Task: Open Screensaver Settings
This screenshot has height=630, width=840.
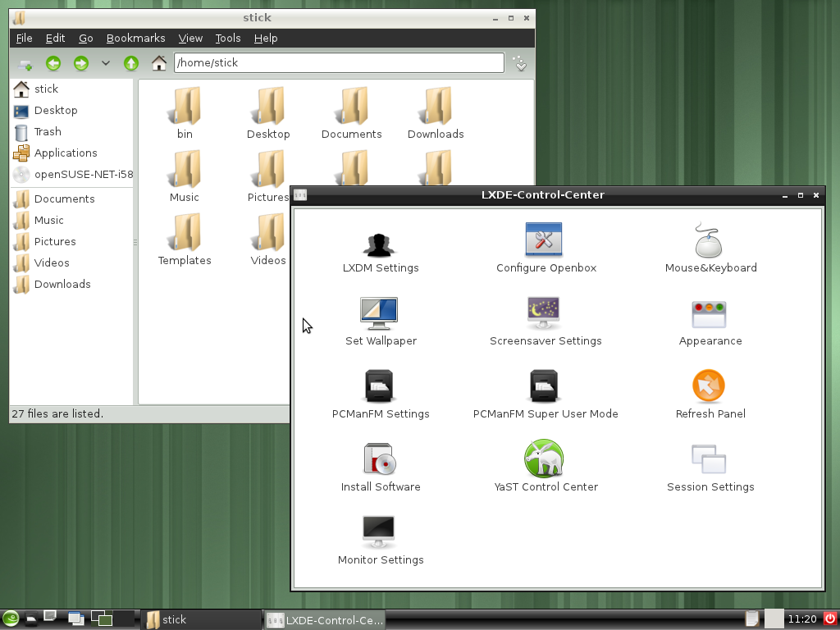Action: coord(544,314)
